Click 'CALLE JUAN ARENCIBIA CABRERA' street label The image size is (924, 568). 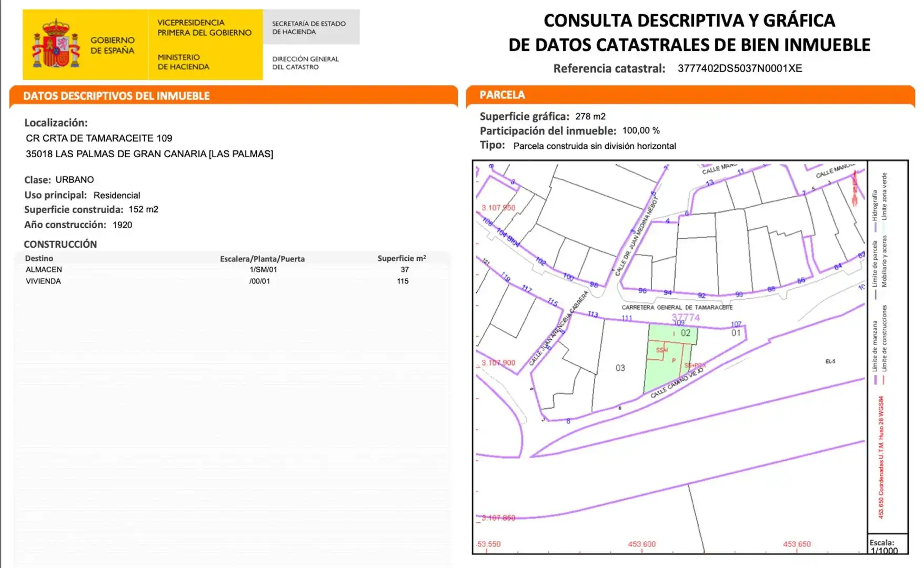click(558, 328)
